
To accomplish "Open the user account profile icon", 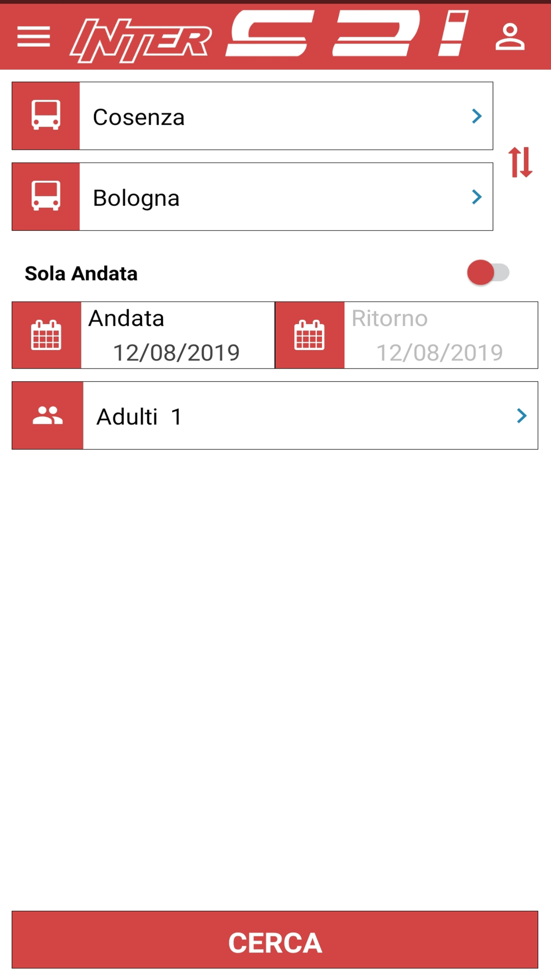I will [x=510, y=36].
